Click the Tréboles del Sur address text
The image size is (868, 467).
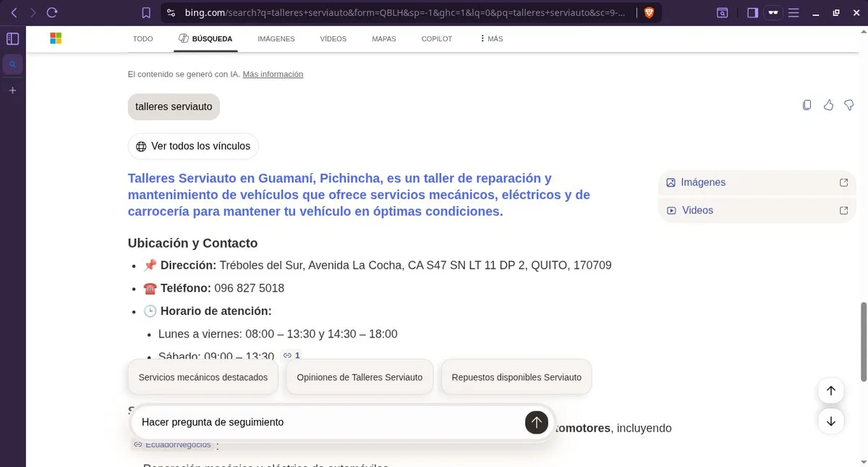415,266
